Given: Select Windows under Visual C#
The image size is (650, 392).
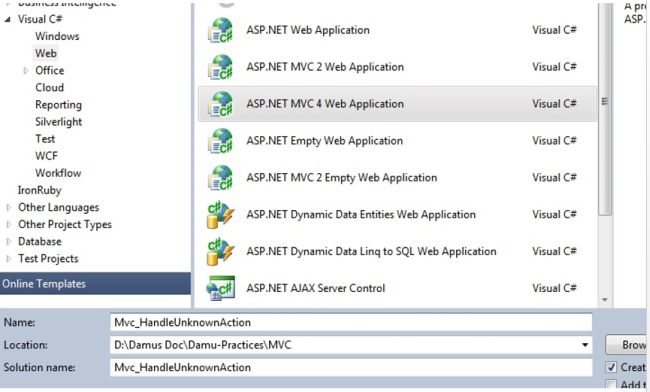Looking at the screenshot, I should pos(57,36).
